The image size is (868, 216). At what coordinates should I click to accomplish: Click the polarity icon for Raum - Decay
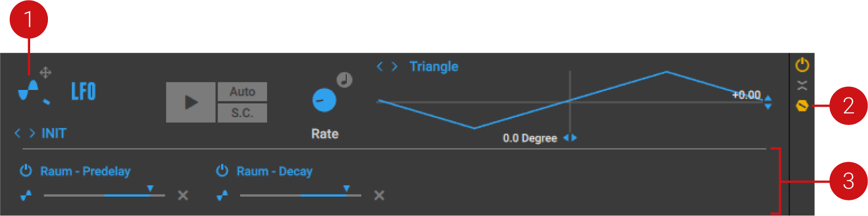(222, 195)
